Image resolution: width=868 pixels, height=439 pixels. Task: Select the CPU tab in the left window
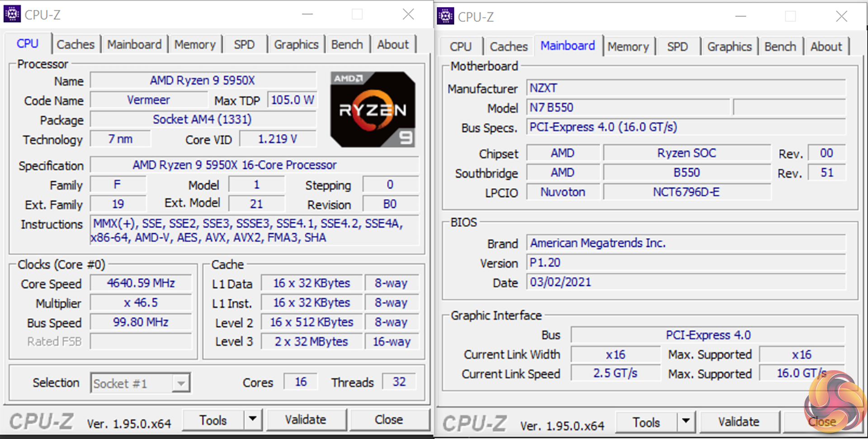[x=28, y=43]
